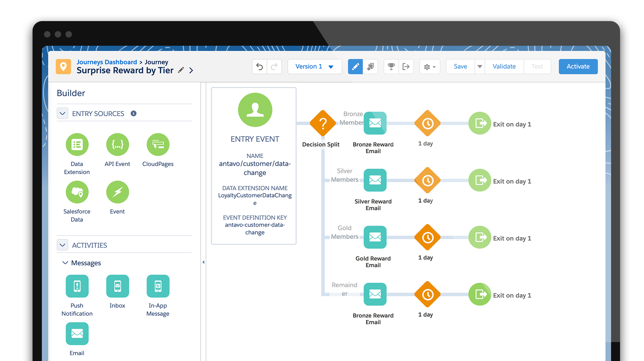The height and width of the screenshot is (361, 644).
Task: Click the exit icon on Silver Members path
Action: tap(480, 180)
